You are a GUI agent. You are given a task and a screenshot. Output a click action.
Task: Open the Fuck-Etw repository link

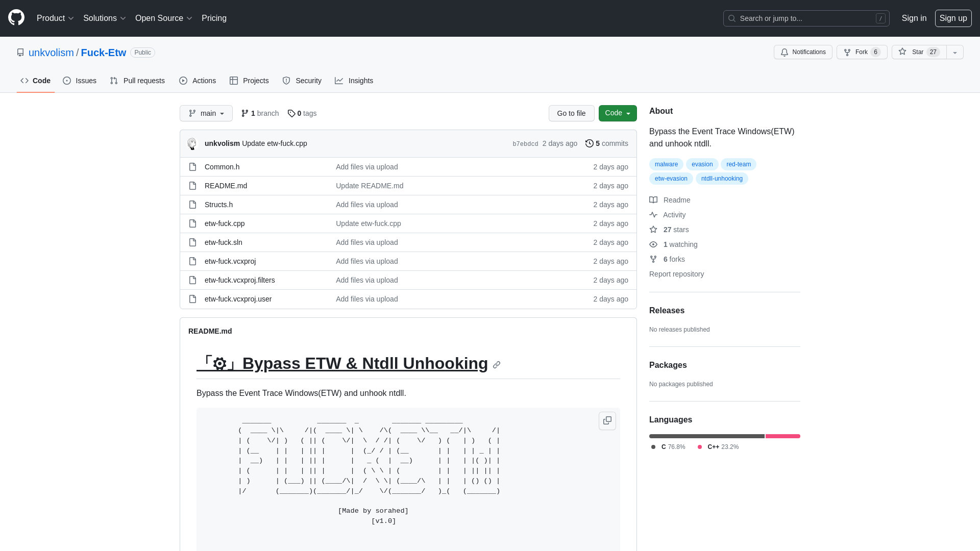pyautogui.click(x=104, y=53)
